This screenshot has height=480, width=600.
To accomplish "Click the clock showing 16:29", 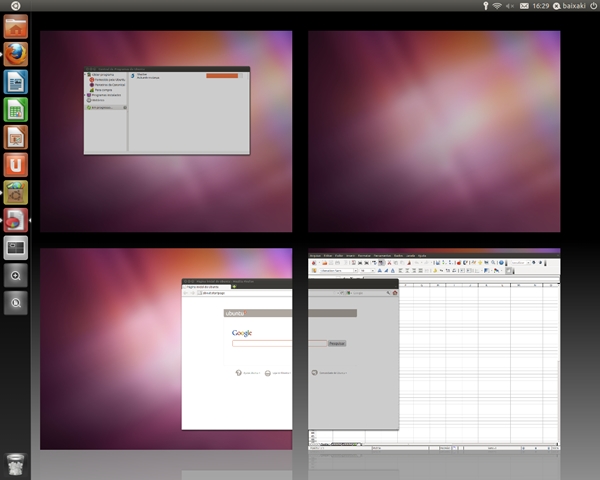I will (x=541, y=6).
